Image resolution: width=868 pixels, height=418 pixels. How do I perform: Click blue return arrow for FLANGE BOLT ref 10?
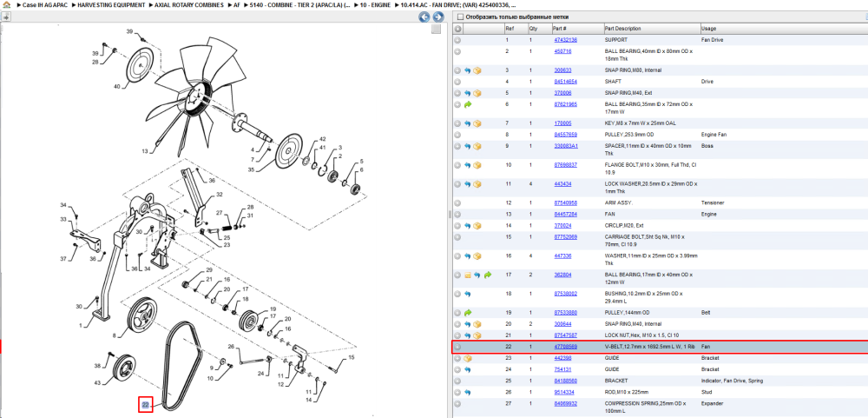coord(467,164)
